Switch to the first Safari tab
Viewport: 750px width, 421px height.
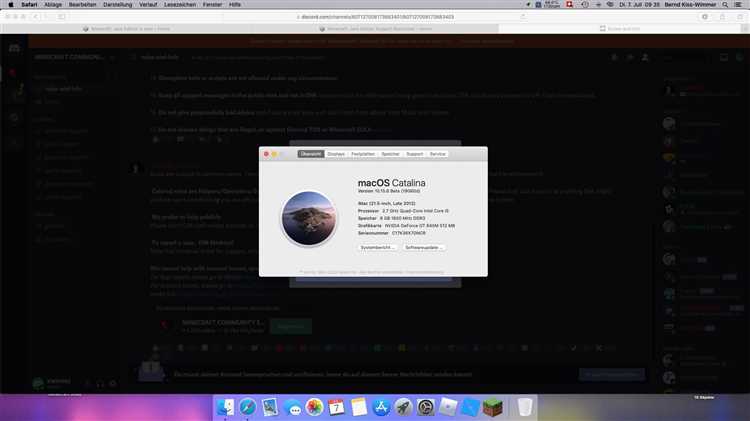[126, 29]
